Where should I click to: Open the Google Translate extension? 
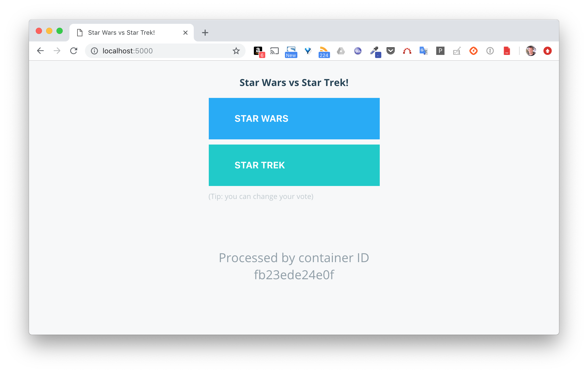(424, 51)
